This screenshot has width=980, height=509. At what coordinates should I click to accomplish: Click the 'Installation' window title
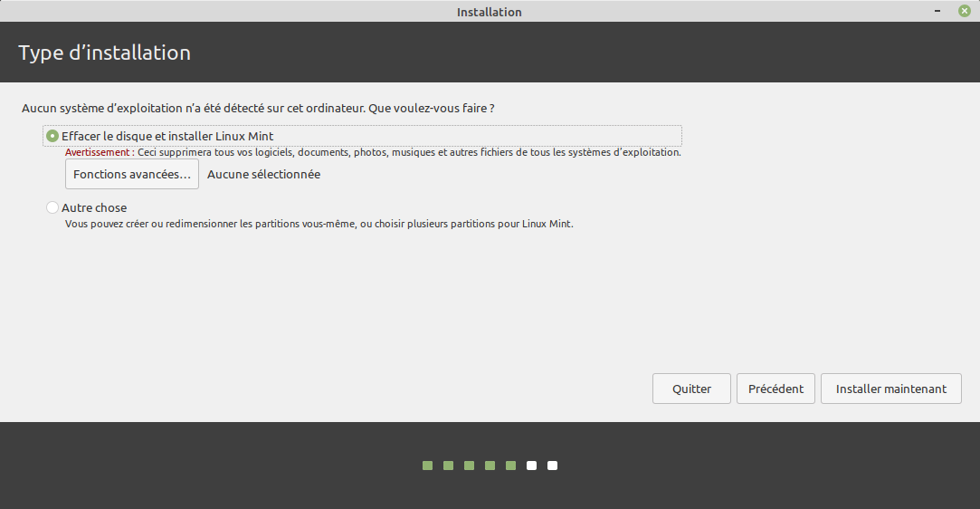coord(489,12)
